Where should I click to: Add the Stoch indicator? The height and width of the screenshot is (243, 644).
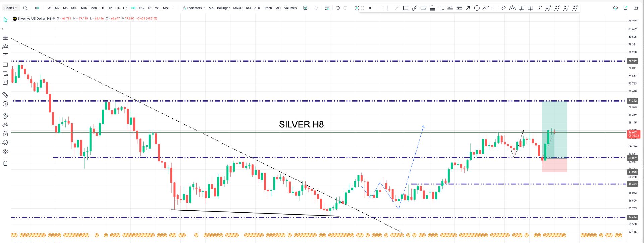tap(268, 8)
